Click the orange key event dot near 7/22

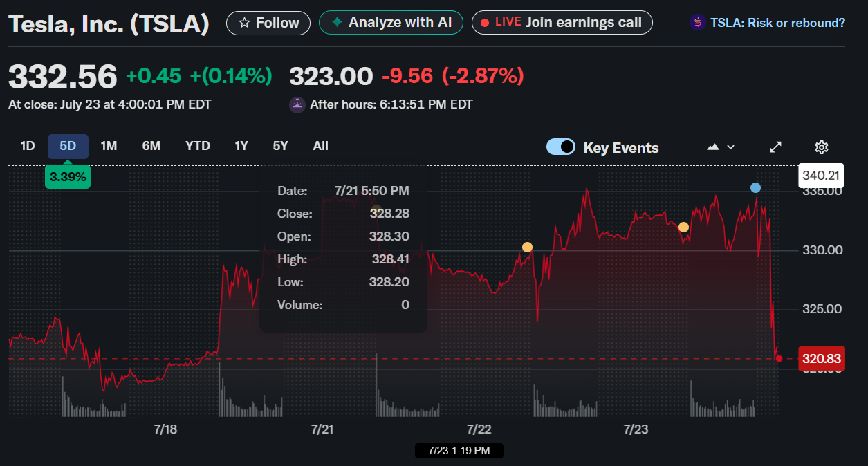pos(526,246)
